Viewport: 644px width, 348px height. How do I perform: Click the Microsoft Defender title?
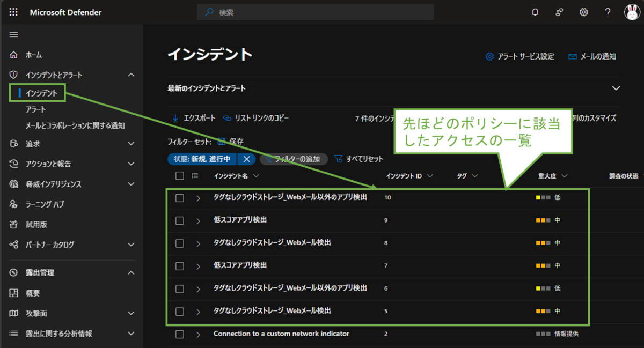[x=65, y=12]
